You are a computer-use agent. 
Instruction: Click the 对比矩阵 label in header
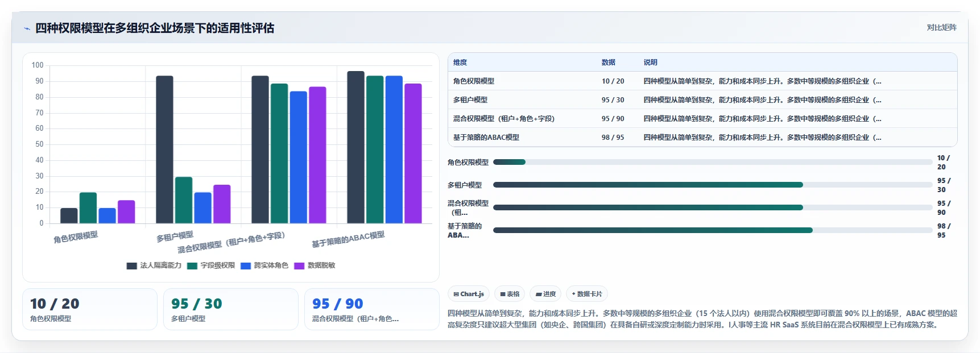pyautogui.click(x=941, y=27)
